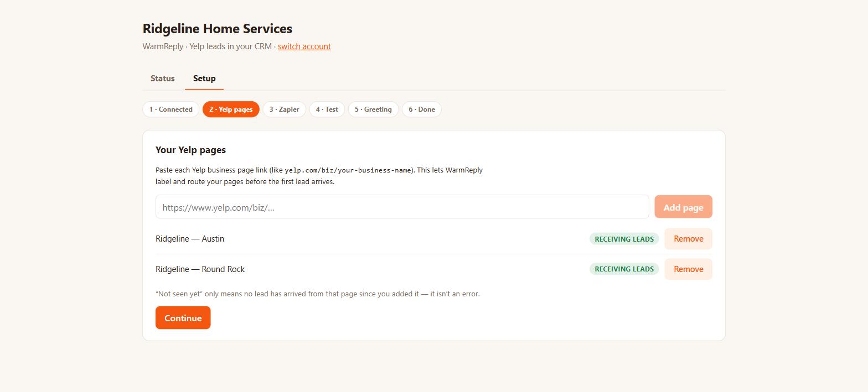Click the Your Yelp pages heading
The height and width of the screenshot is (392, 868).
pos(190,150)
